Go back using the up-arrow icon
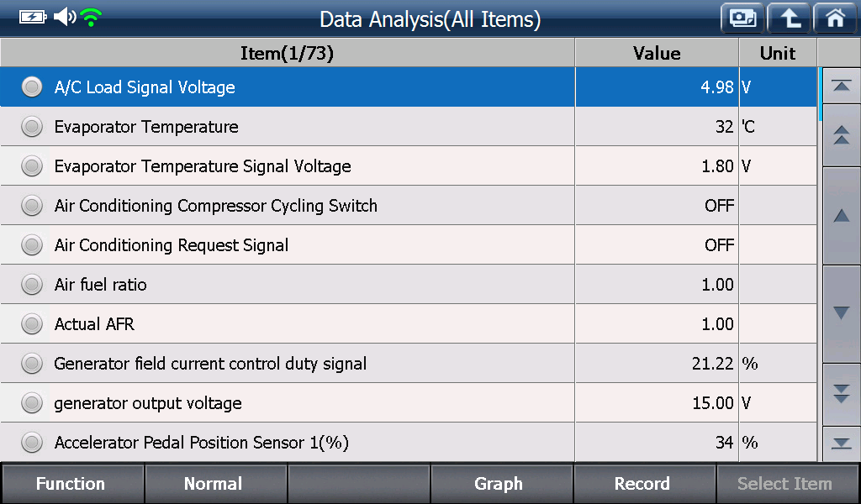The image size is (861, 504). pos(789,18)
